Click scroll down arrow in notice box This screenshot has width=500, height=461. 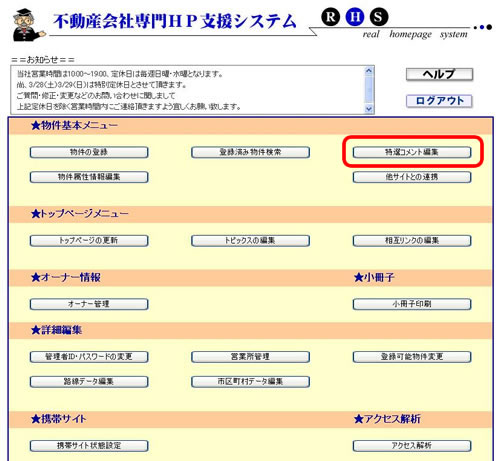(369, 109)
